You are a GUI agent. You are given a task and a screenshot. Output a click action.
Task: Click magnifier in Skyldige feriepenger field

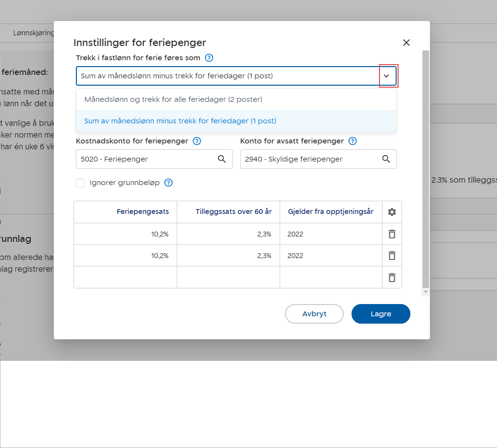click(386, 159)
